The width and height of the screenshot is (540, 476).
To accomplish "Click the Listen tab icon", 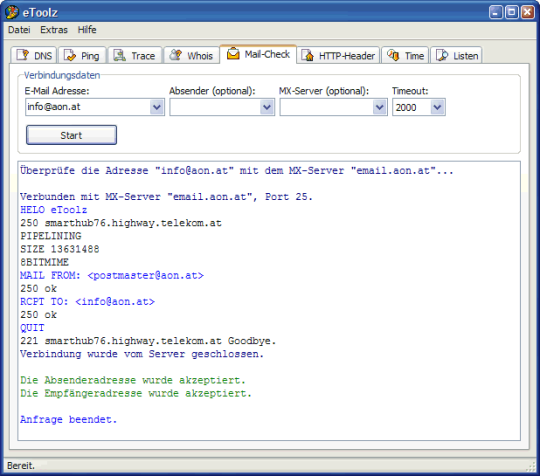I will click(x=442, y=55).
